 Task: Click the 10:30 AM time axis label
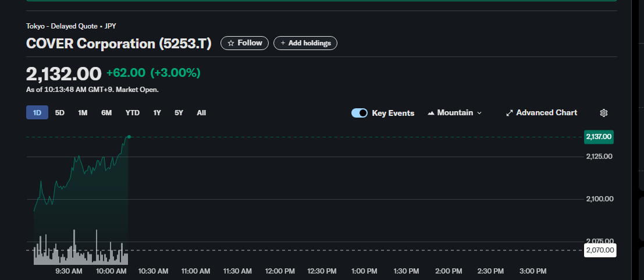coord(153,271)
